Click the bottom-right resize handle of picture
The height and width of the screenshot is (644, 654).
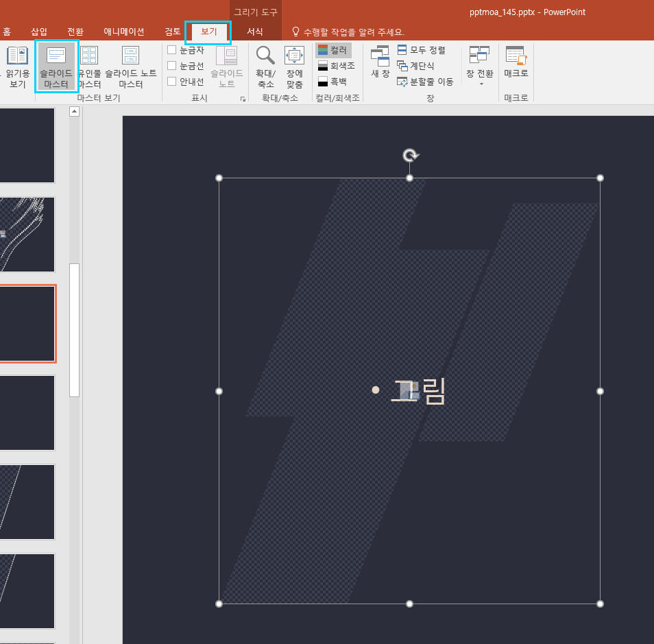click(x=601, y=604)
